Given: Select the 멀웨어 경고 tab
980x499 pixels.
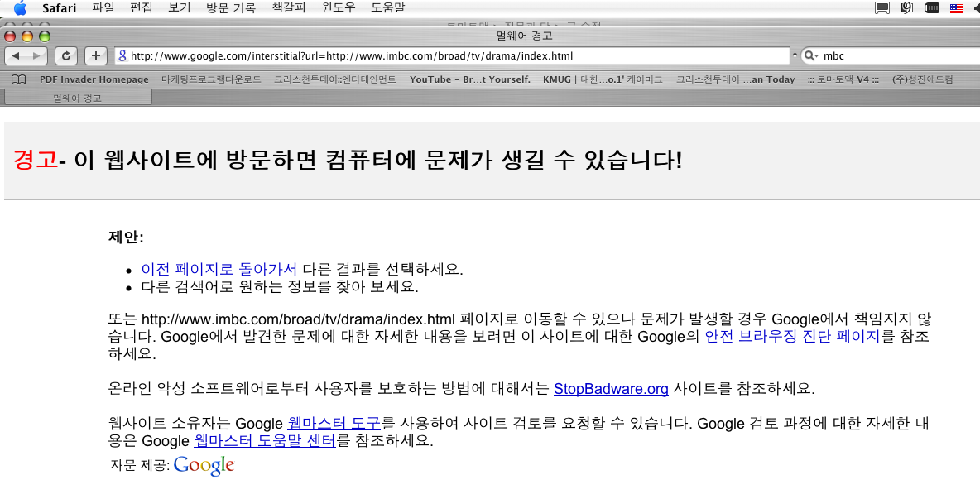Looking at the screenshot, I should (77, 98).
